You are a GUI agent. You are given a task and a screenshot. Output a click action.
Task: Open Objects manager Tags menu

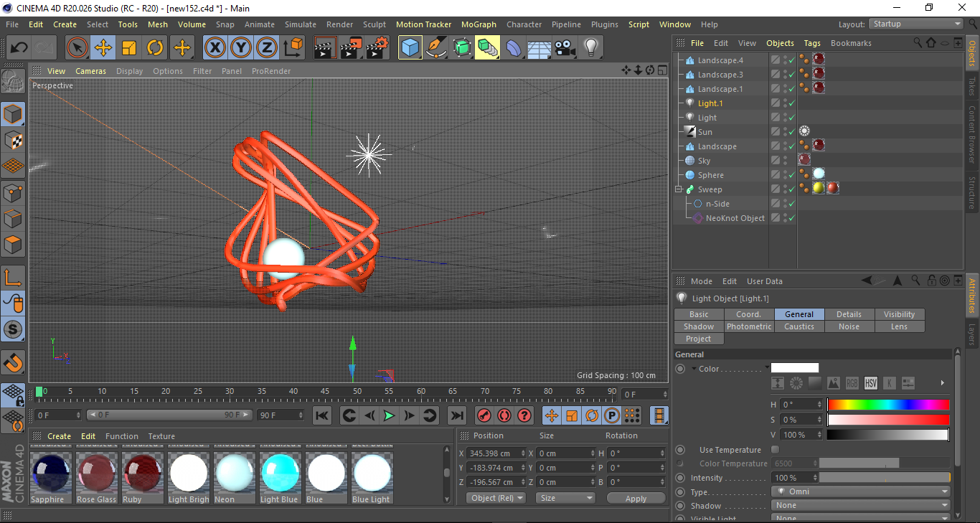812,43
